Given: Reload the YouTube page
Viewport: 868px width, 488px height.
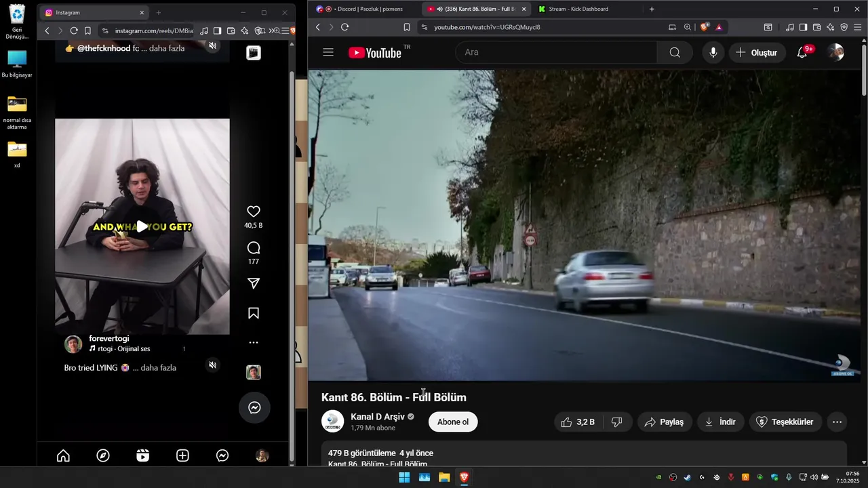Looking at the screenshot, I should click(344, 27).
